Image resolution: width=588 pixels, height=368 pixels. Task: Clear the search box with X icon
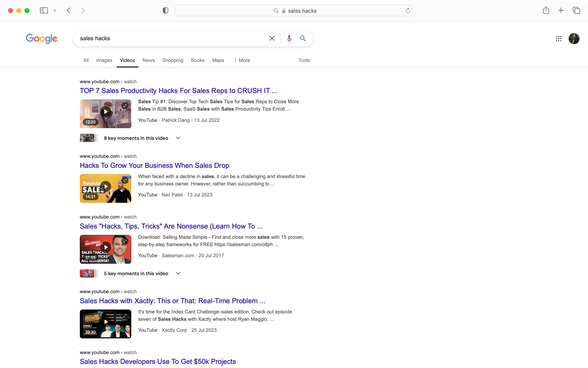tap(272, 38)
